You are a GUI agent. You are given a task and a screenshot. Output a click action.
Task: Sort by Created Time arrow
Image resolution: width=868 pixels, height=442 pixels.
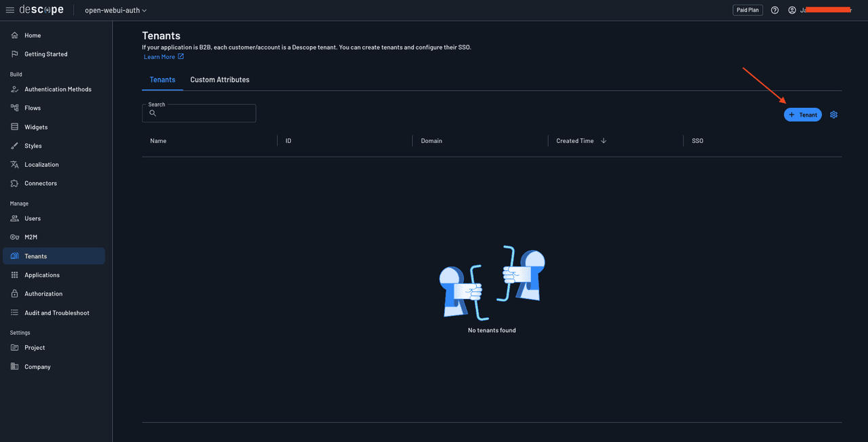[604, 141]
